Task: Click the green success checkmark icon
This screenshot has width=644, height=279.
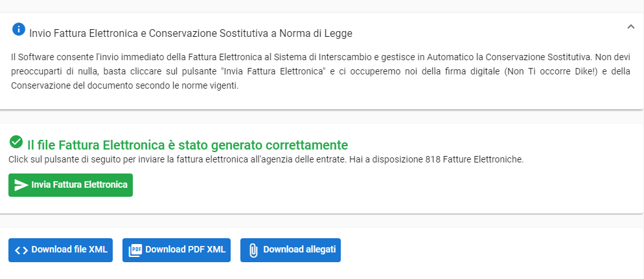Action: [16, 142]
